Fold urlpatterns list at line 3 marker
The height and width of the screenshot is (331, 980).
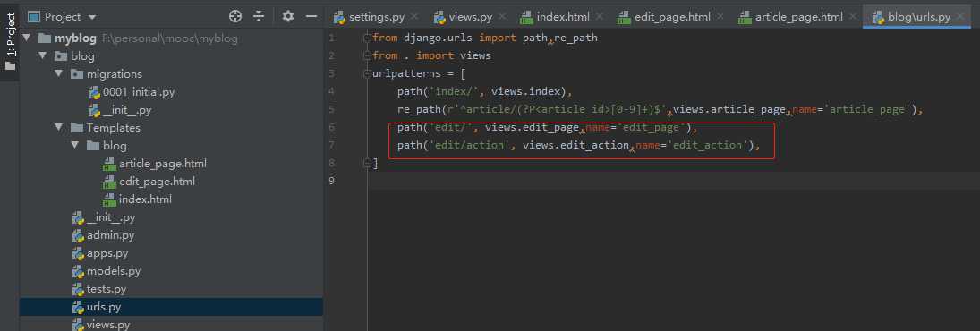(368, 73)
